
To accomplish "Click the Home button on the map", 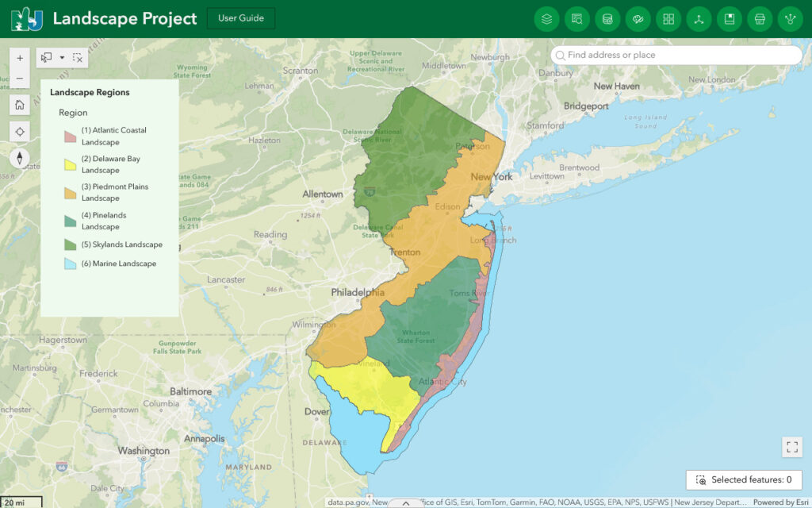I will (19, 104).
